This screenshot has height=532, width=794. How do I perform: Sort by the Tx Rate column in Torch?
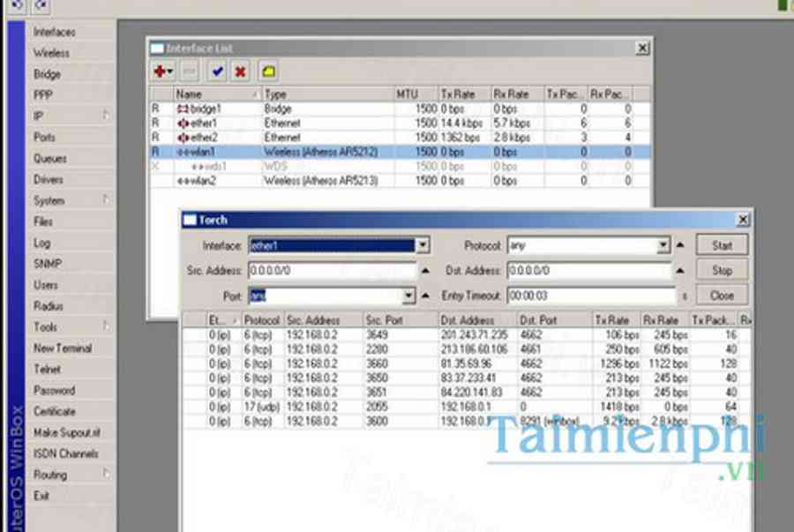614,320
